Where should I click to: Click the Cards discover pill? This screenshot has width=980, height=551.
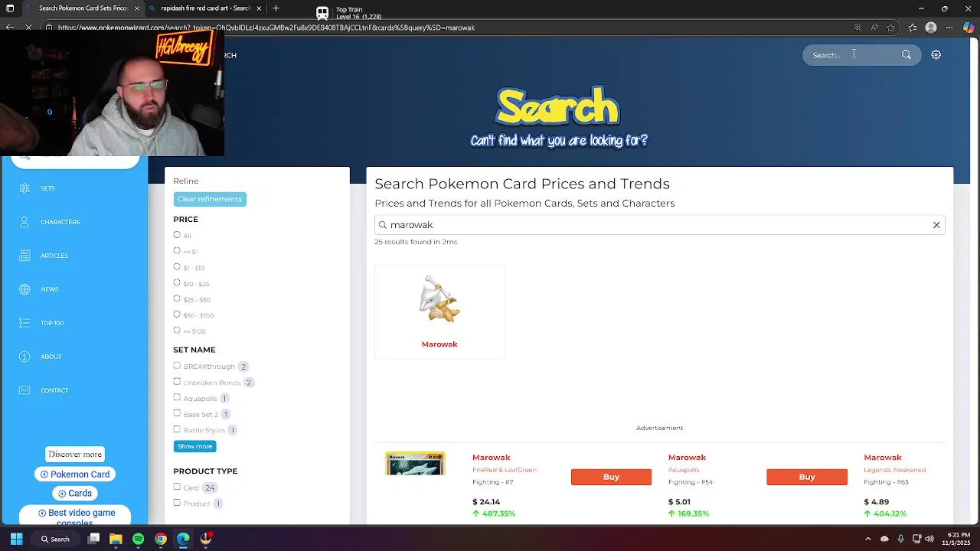point(75,494)
